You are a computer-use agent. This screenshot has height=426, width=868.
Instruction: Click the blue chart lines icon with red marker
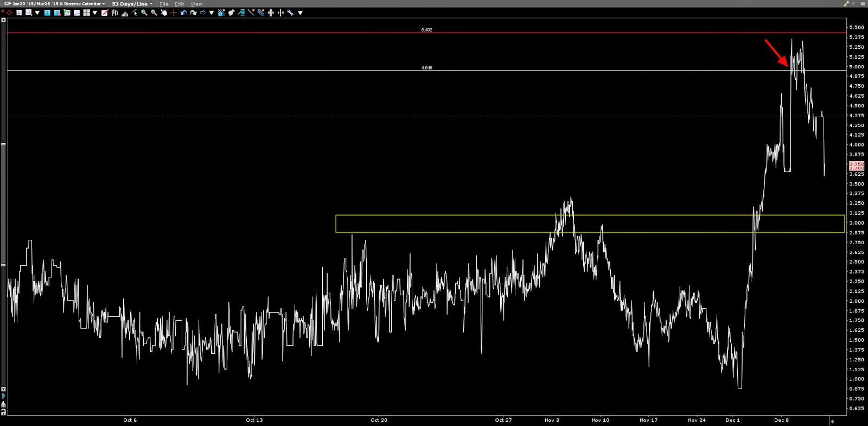221,12
